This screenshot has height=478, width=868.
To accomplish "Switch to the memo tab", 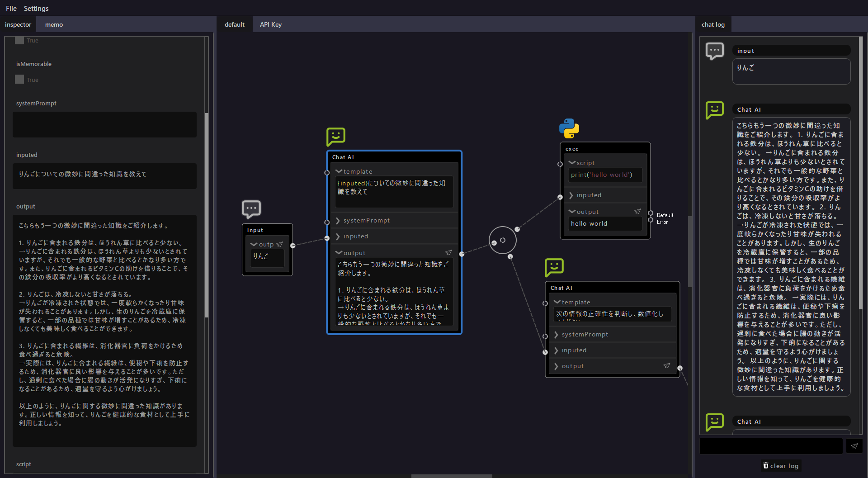I will pos(53,24).
